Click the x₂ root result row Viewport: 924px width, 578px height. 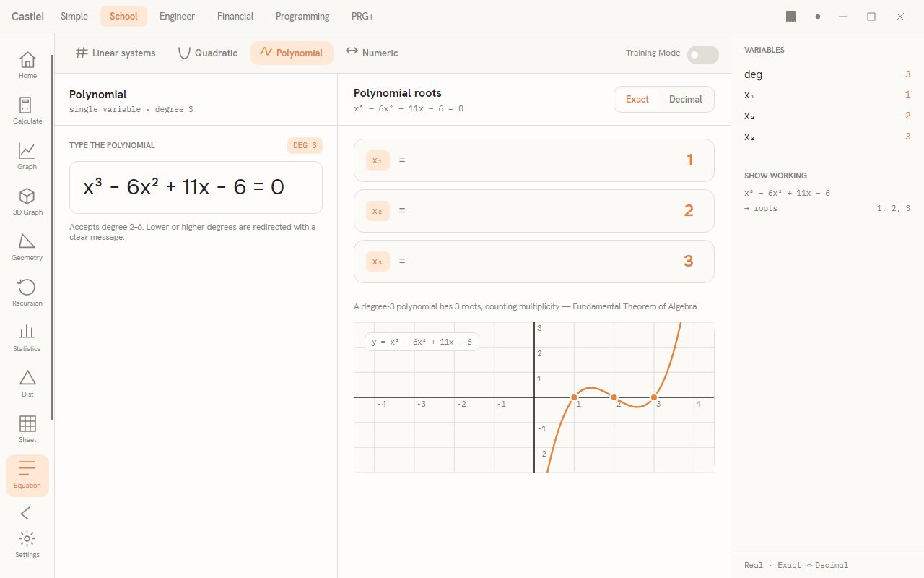(534, 211)
